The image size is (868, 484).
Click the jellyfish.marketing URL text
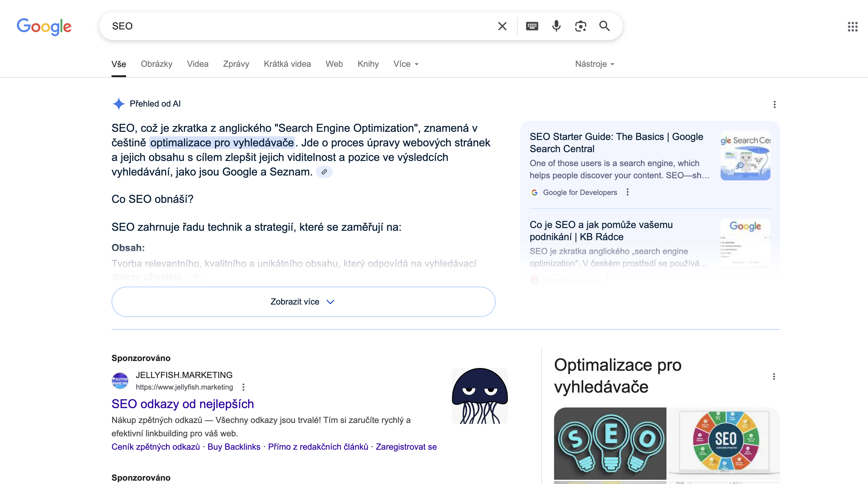click(x=184, y=387)
